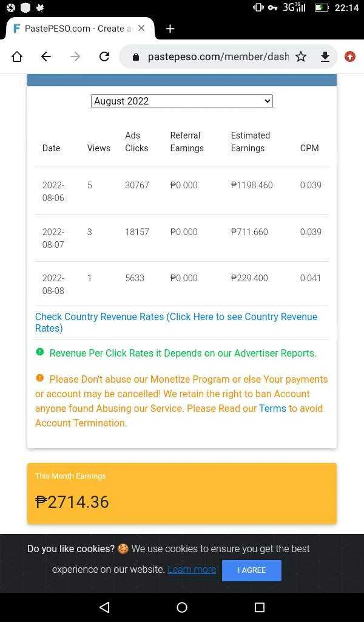364x622 pixels.
Task: Tap the red update arrow icon
Action: pyautogui.click(x=349, y=56)
